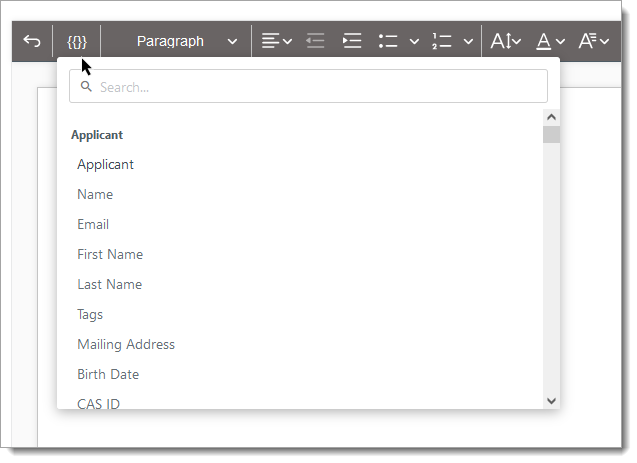Open the Paragraph style dropdown
The width and height of the screenshot is (637, 463).
(187, 41)
